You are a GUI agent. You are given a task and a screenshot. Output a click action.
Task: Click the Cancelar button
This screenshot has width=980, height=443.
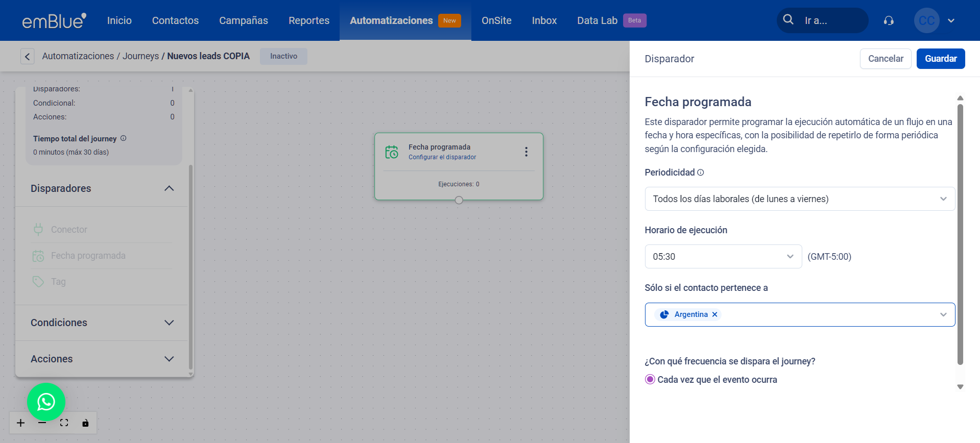(x=886, y=59)
